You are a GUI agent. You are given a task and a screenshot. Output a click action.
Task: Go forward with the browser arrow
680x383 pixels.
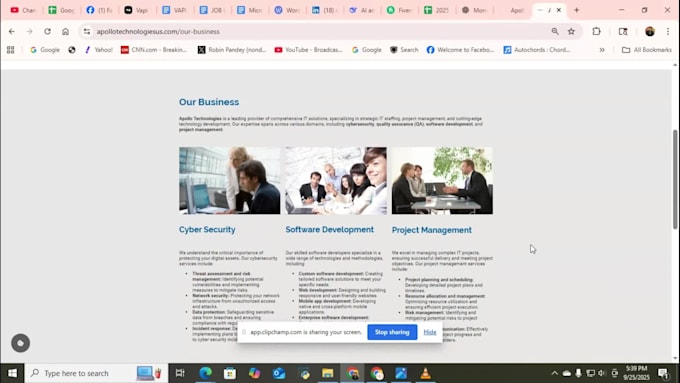29,31
